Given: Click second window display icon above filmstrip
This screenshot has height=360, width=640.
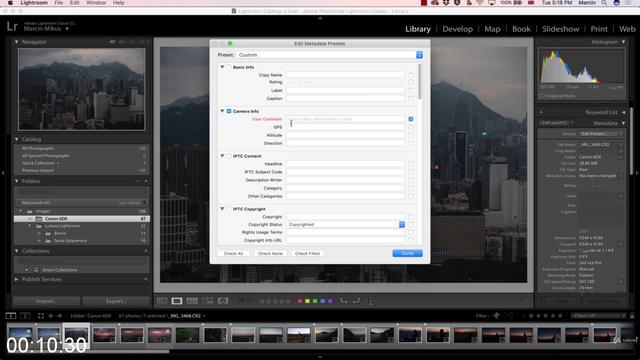Looking at the screenshot, I should 25,316.
